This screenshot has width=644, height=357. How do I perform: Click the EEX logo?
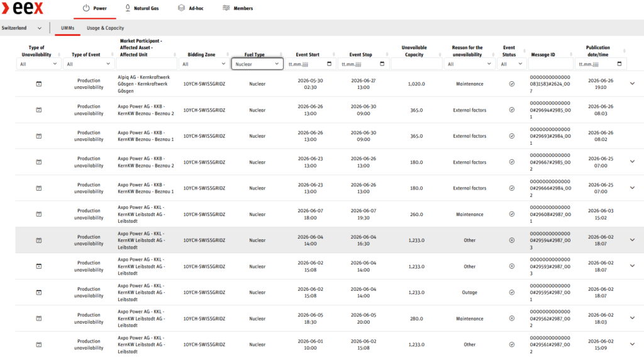23,8
